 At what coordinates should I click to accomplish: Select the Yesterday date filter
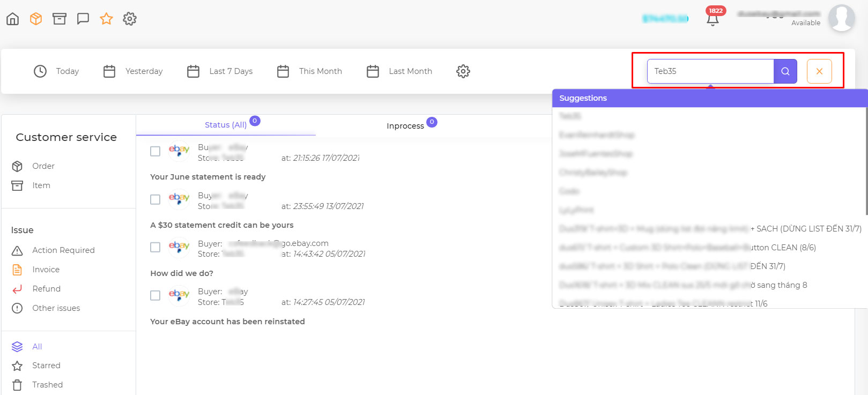[x=144, y=71]
